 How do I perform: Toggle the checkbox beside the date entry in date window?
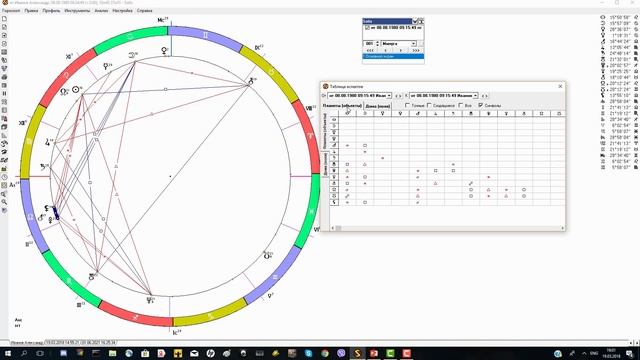[x=367, y=28]
